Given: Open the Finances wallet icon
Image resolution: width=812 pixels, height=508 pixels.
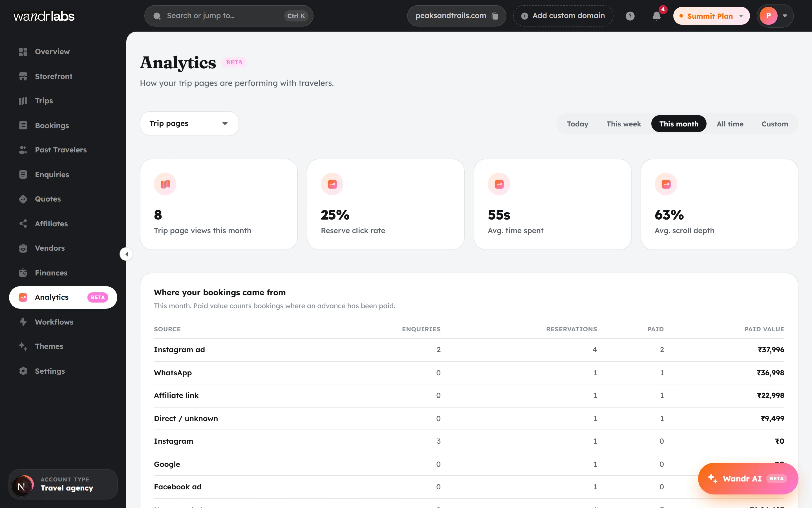Looking at the screenshot, I should click(23, 273).
